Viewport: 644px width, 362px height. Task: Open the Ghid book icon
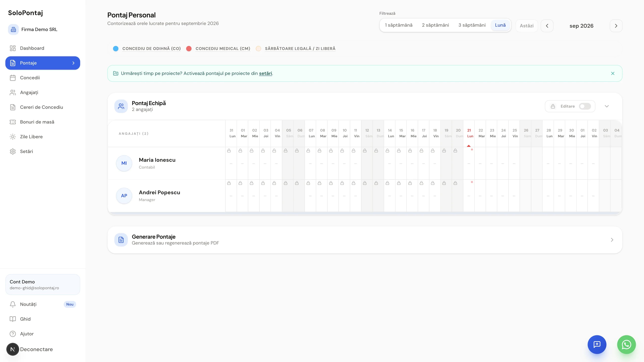pyautogui.click(x=13, y=319)
